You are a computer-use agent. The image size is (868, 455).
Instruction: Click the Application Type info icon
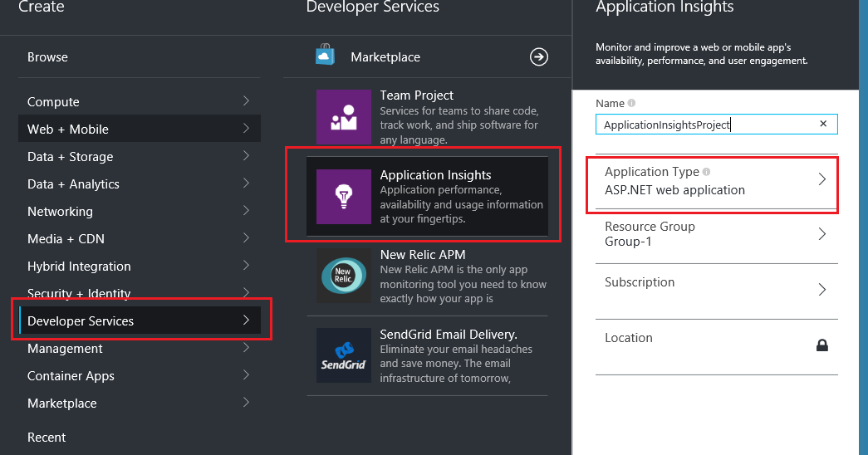click(706, 172)
